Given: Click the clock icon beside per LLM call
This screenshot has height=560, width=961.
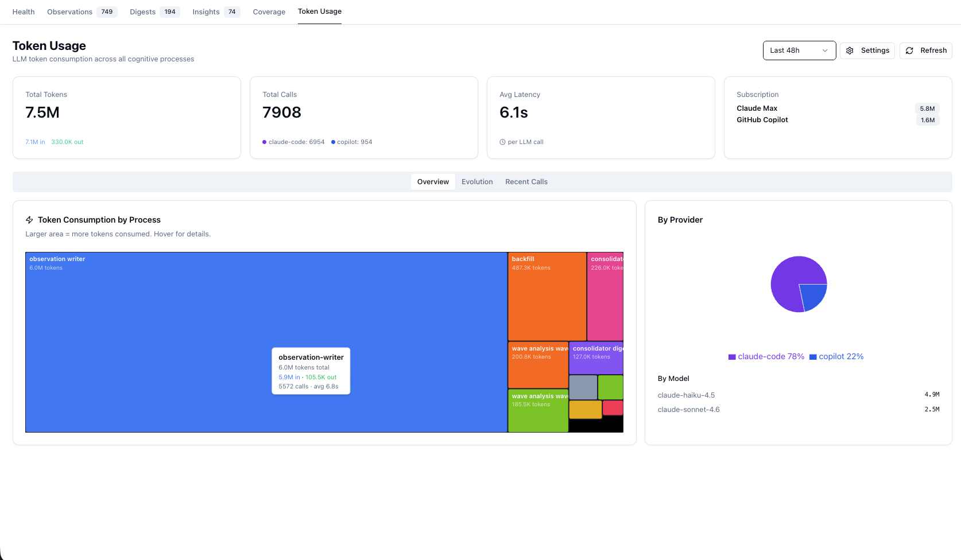Looking at the screenshot, I should coord(502,142).
